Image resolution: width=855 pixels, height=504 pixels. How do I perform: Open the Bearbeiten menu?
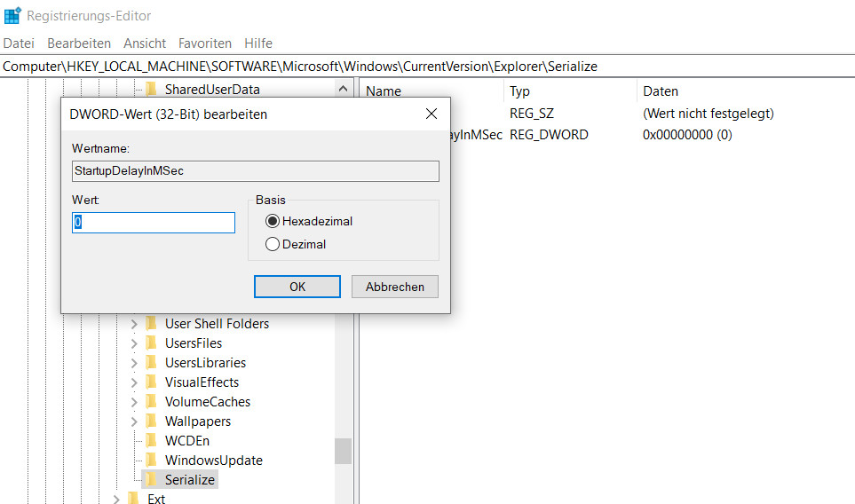[79, 43]
